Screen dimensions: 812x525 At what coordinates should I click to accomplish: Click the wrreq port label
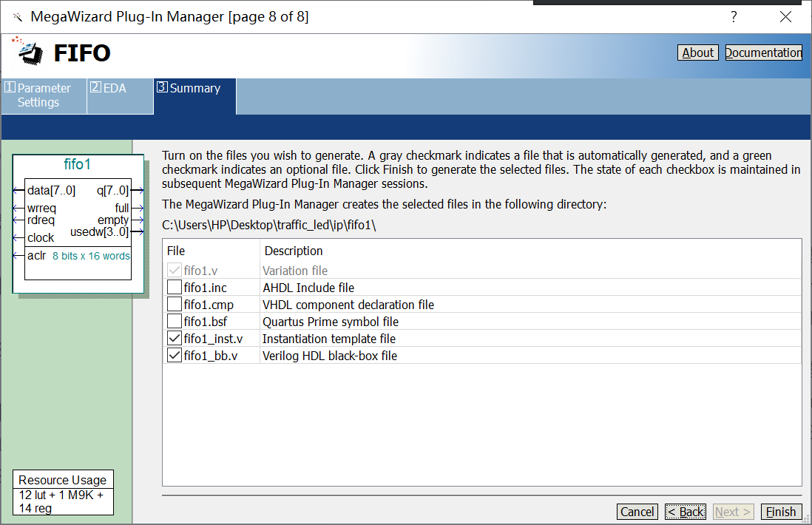point(41,208)
